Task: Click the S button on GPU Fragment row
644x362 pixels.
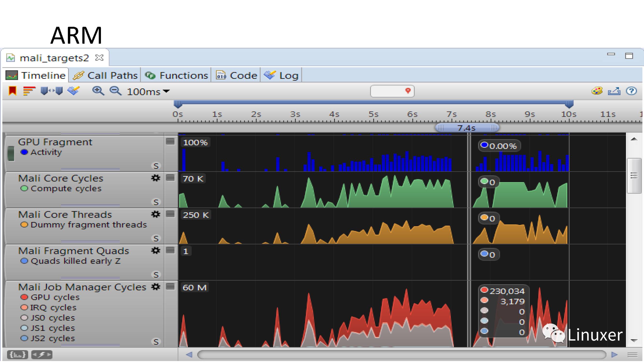Action: pos(156,166)
